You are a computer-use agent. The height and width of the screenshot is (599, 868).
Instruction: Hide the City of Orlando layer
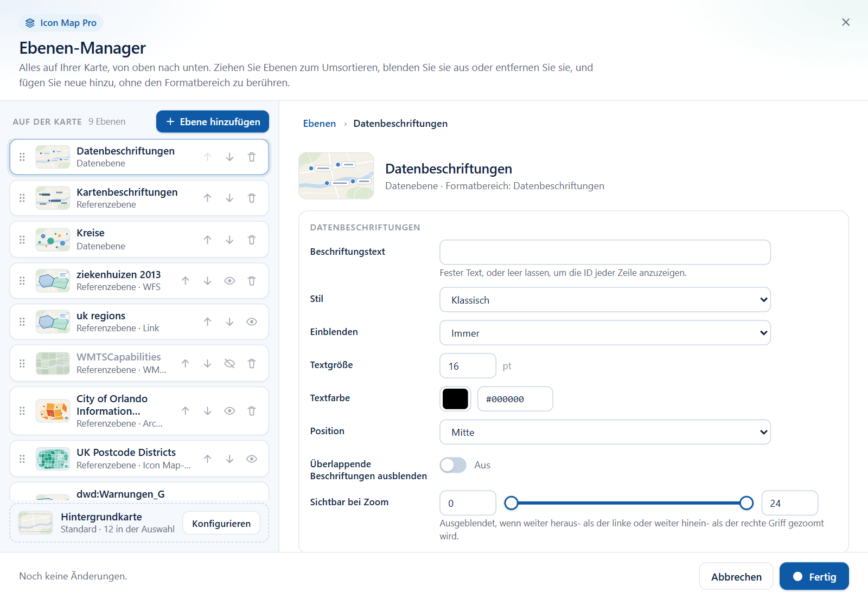[x=229, y=411]
